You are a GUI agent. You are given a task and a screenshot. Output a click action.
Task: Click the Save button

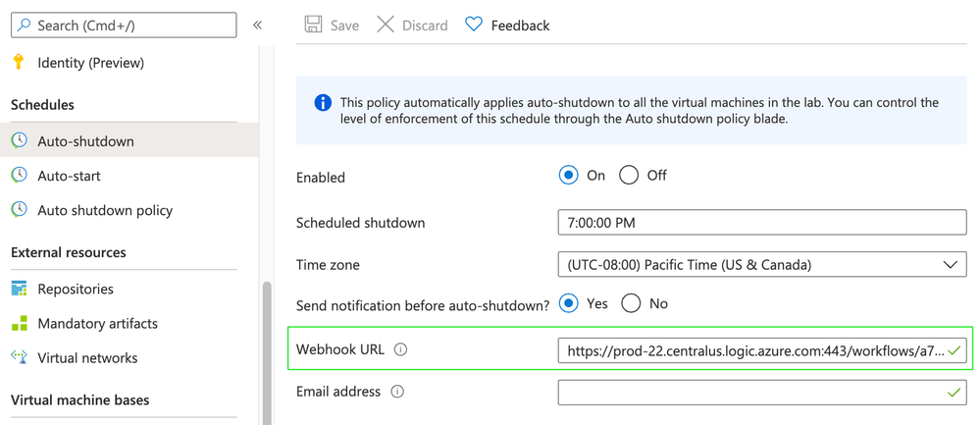(x=332, y=25)
